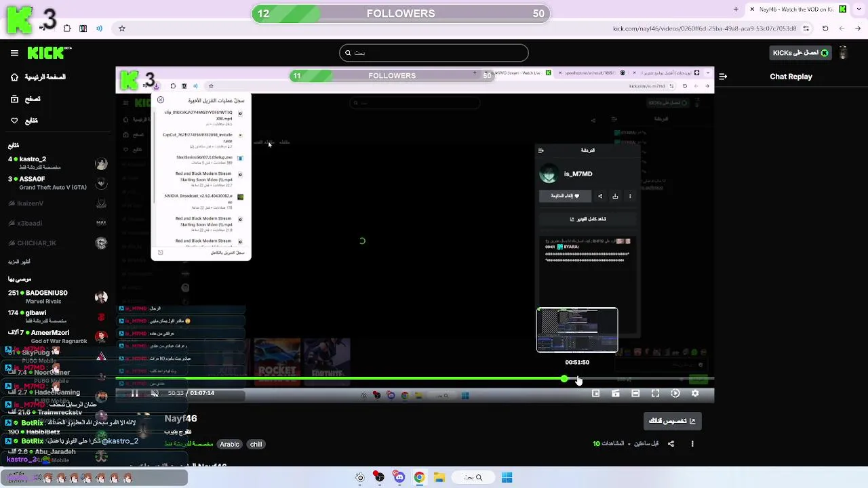
Task: Open the taskbar search box
Action: coord(473,478)
